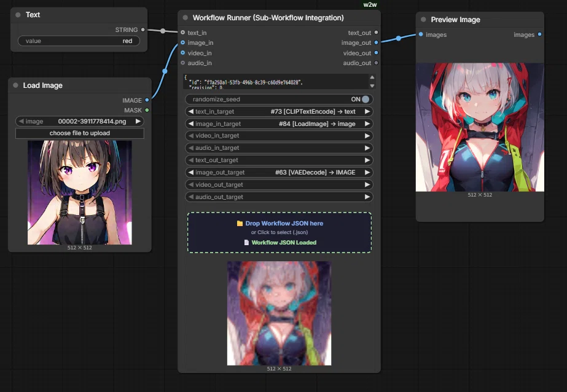567x392 pixels.
Task: Click the workflow JSON text area
Action: pos(276,82)
